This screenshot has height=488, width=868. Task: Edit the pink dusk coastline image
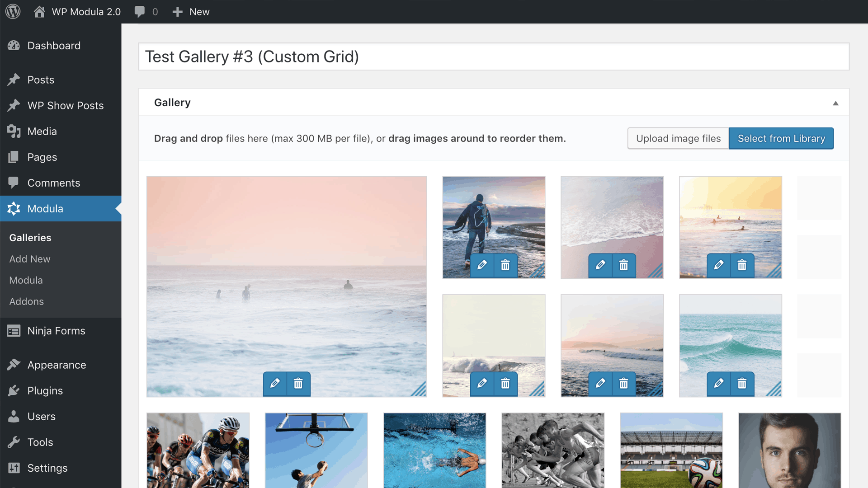pyautogui.click(x=600, y=384)
